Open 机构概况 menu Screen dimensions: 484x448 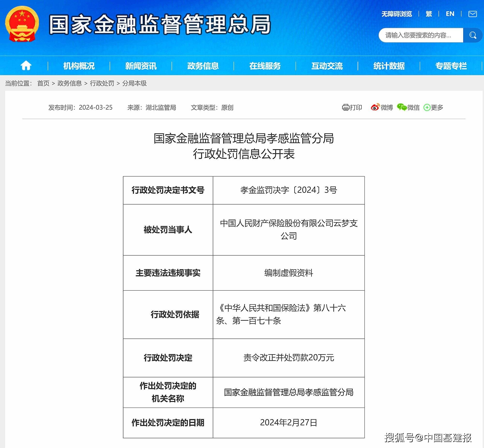pyautogui.click(x=79, y=66)
